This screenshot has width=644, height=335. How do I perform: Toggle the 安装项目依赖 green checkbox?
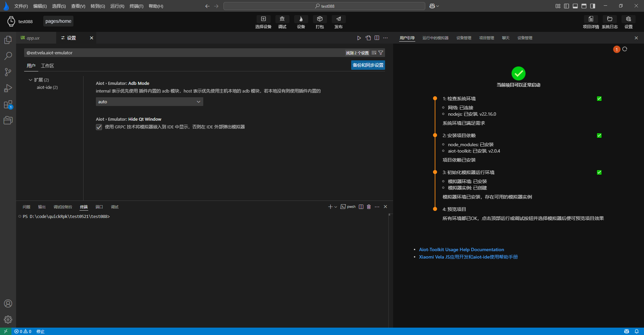click(599, 135)
